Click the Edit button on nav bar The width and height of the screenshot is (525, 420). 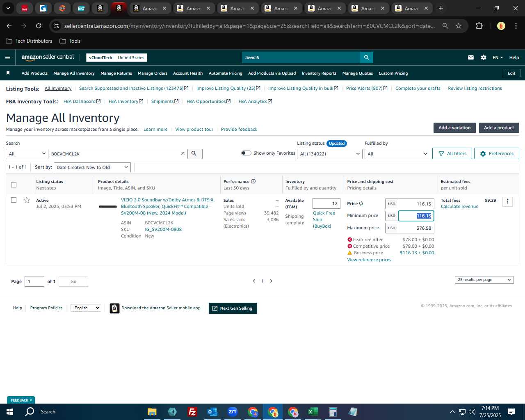pyautogui.click(x=511, y=73)
